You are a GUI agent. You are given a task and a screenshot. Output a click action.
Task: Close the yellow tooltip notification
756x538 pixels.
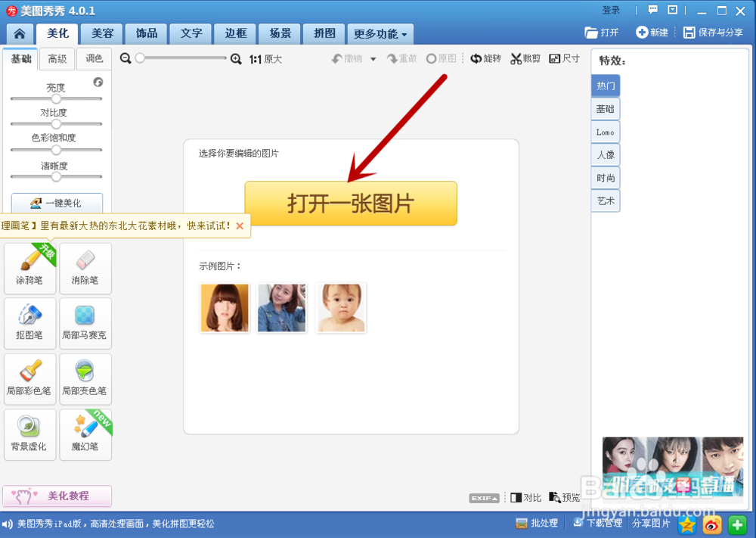pos(240,225)
